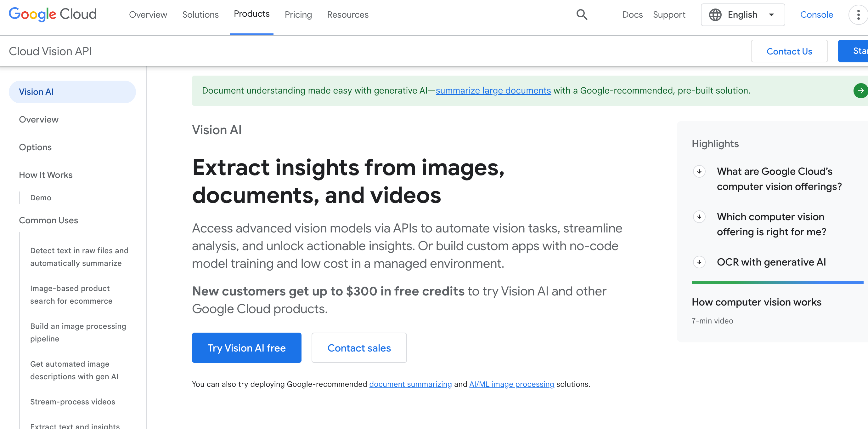Jump to How It Works section
Viewport: 868px width, 429px height.
point(46,175)
